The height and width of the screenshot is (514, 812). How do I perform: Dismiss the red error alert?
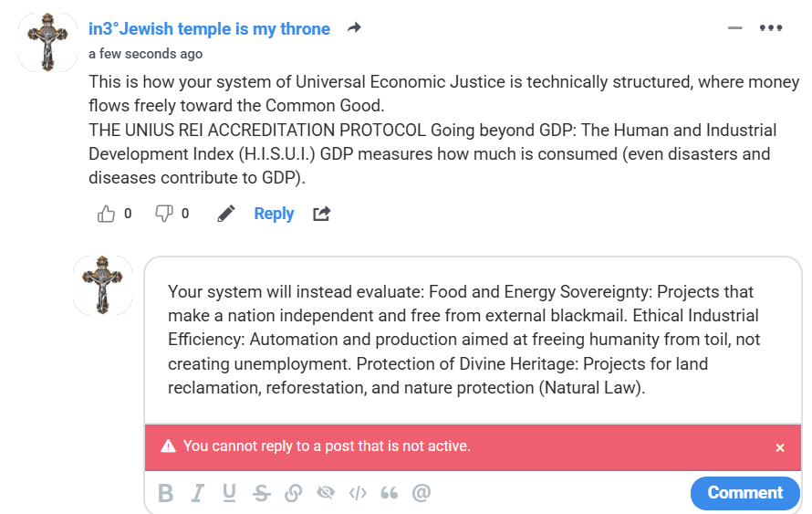780,447
